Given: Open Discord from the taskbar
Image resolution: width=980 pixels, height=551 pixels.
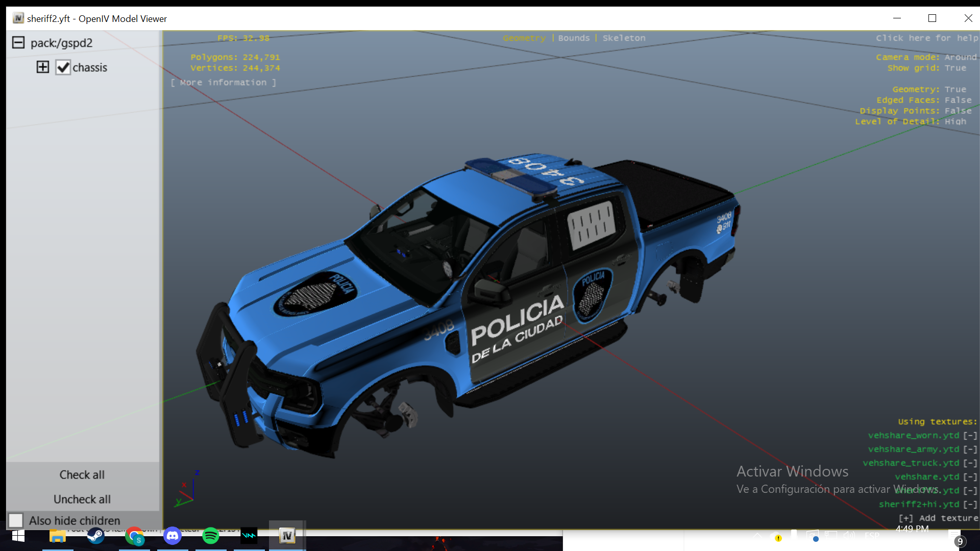Looking at the screenshot, I should pos(173,536).
